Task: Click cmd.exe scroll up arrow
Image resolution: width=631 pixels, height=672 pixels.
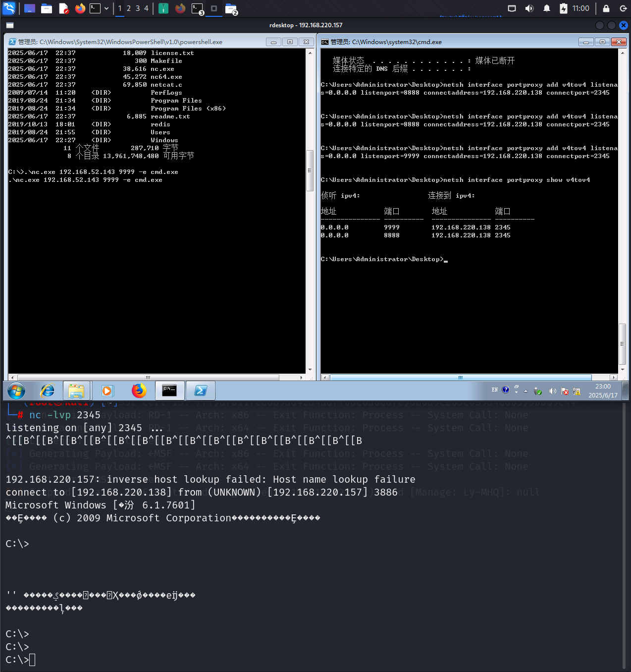Action: (x=622, y=53)
